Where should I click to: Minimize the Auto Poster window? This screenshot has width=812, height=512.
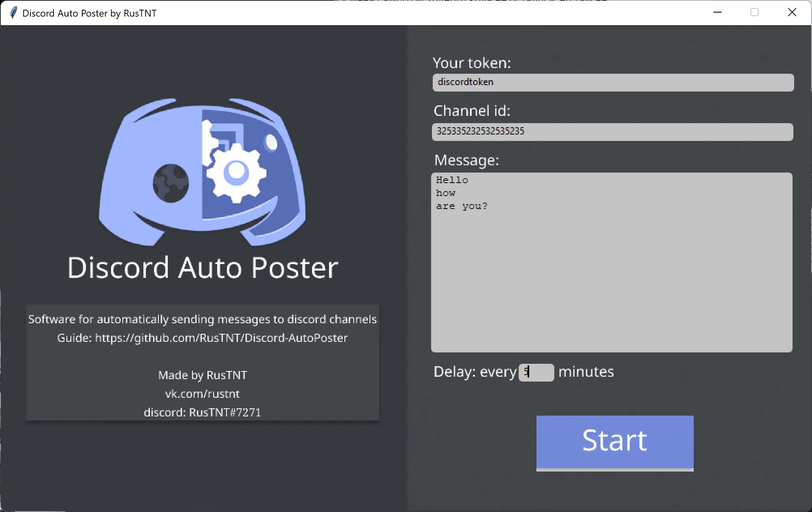(717, 13)
